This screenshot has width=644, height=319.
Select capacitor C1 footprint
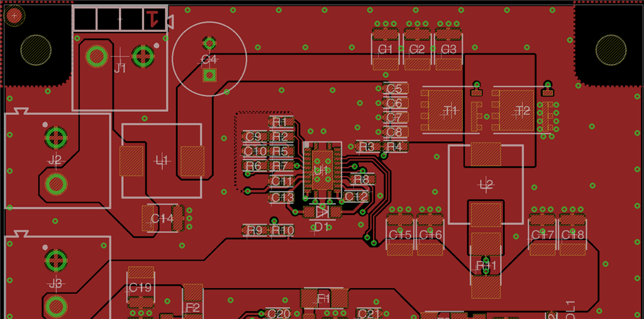[386, 49]
